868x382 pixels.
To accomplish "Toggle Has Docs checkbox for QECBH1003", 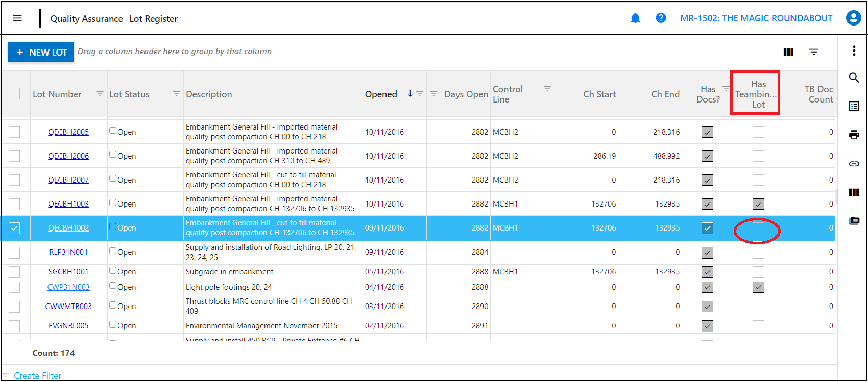I will click(x=707, y=204).
